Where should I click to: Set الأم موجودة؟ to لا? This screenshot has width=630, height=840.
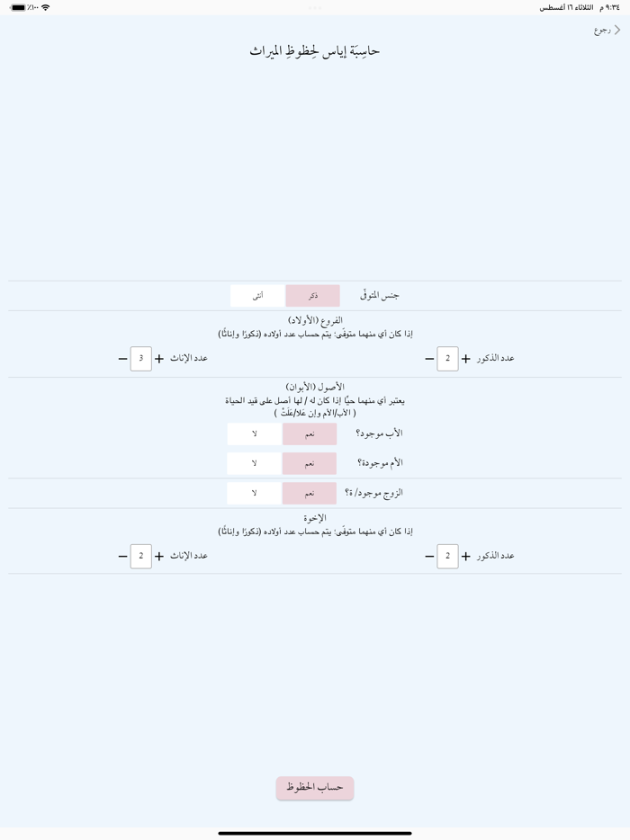pyautogui.click(x=254, y=463)
